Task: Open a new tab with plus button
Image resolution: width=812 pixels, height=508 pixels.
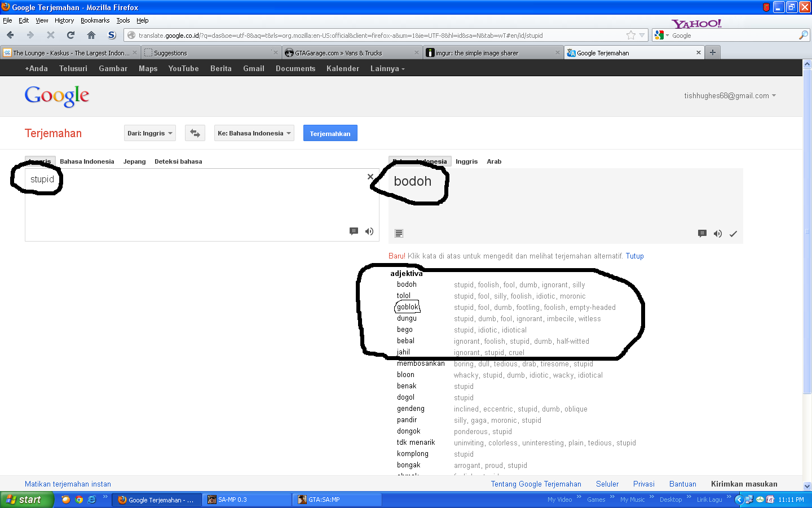Action: [x=713, y=52]
